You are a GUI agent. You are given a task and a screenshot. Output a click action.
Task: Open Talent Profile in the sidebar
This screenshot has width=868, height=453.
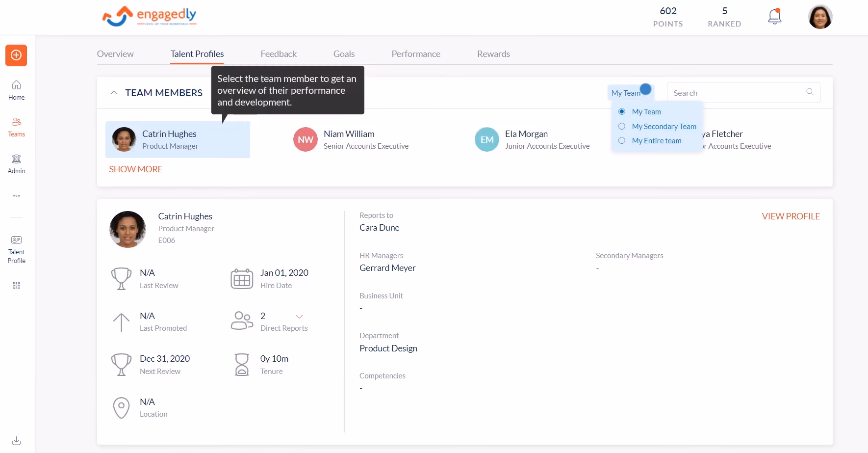click(x=16, y=250)
